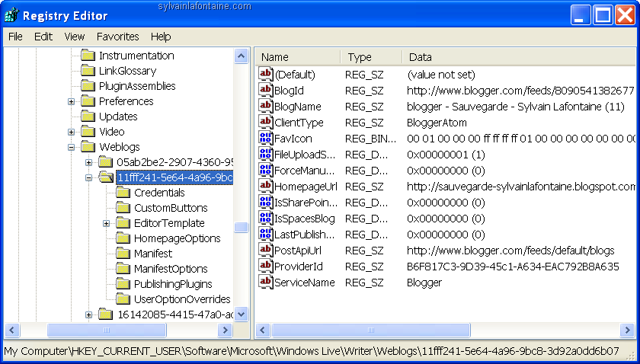Sort values by the Type column header
The image size is (640, 364).
tap(371, 57)
